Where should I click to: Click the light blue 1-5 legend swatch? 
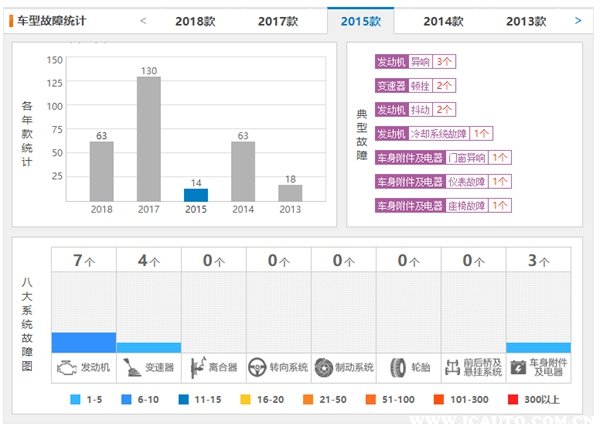(76, 400)
